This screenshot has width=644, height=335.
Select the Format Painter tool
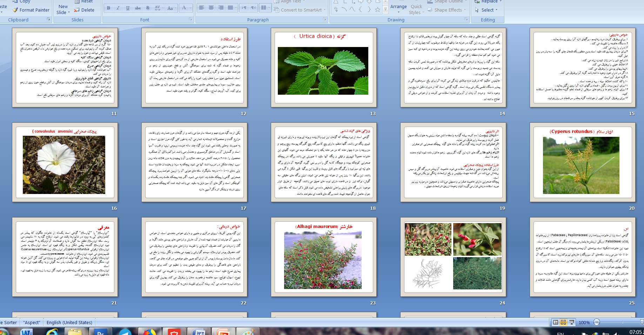(31, 10)
